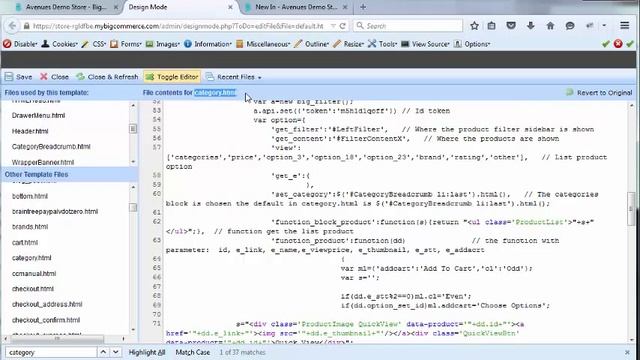The width and height of the screenshot is (640, 360).
Task: Open the Forms developer toolbar menu
Action: pos(126,44)
